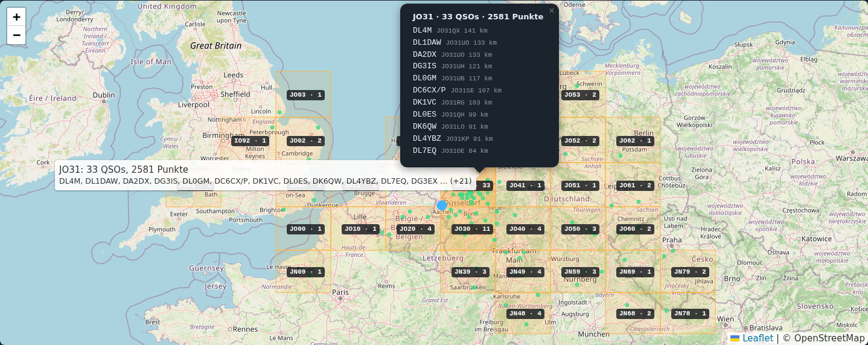Select the JO30 · 11 grid label
Viewport: 868px width, 345px height.
coord(473,229)
